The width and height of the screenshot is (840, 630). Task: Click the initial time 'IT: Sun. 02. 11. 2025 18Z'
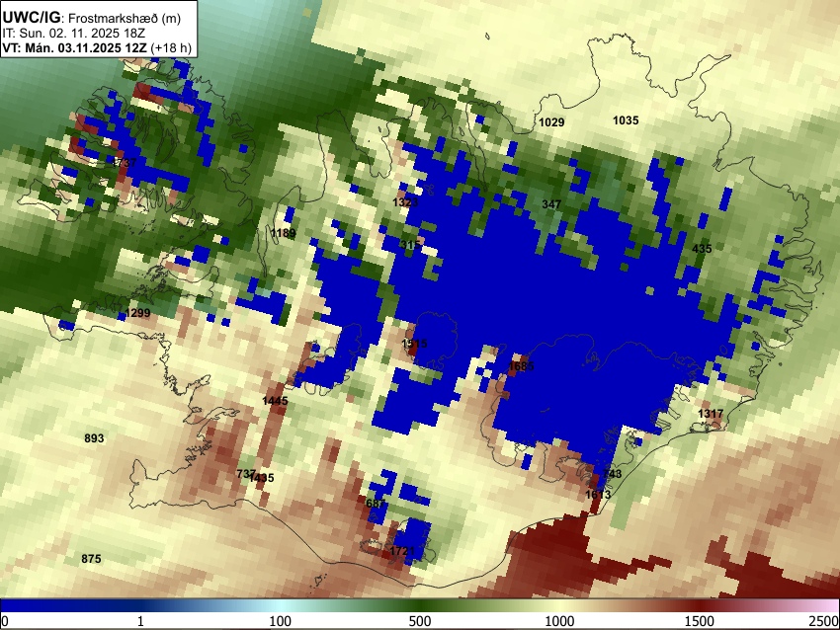coord(73,34)
